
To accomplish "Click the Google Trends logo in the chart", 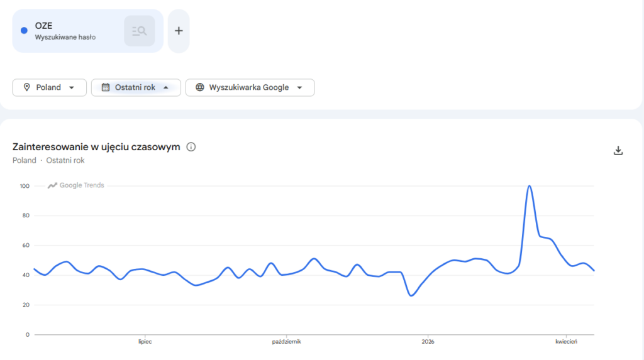I will (x=77, y=185).
